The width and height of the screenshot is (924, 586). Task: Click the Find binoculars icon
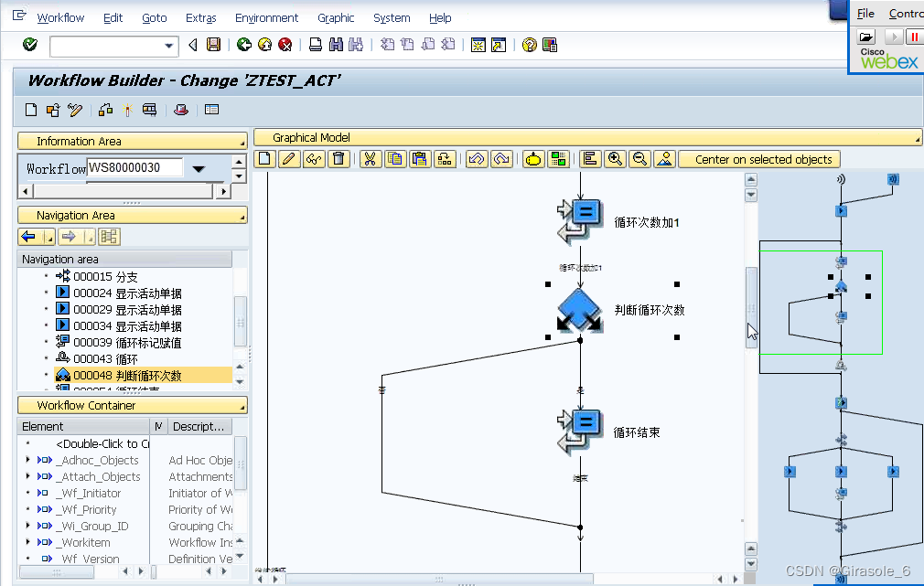[336, 45]
